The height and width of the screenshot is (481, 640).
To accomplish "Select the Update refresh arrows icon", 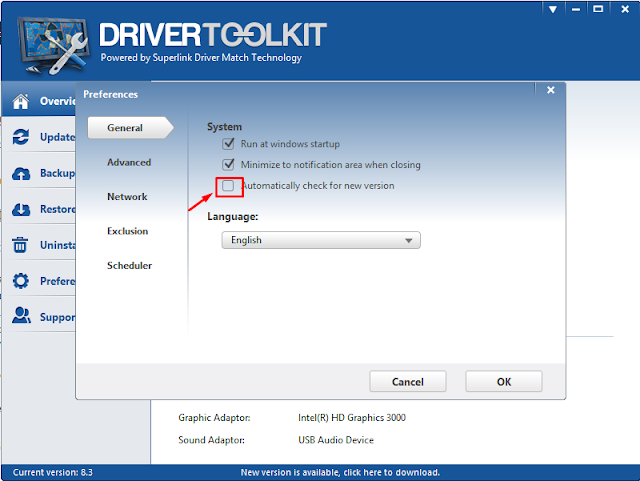I will 20,137.
